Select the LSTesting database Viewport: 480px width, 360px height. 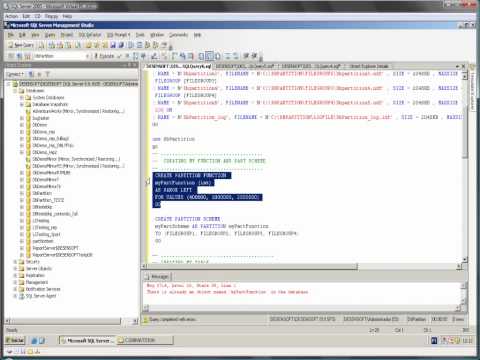[41, 221]
